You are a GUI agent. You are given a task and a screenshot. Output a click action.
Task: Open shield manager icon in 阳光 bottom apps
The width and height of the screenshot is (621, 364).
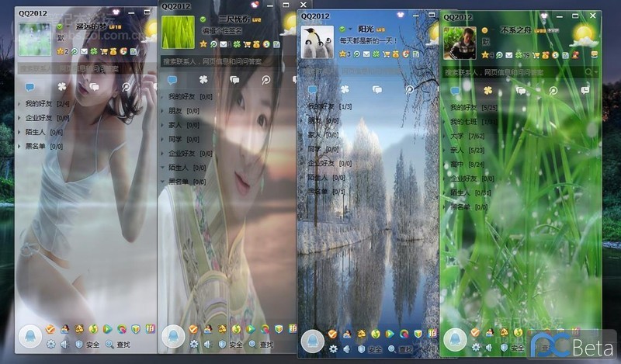click(418, 334)
